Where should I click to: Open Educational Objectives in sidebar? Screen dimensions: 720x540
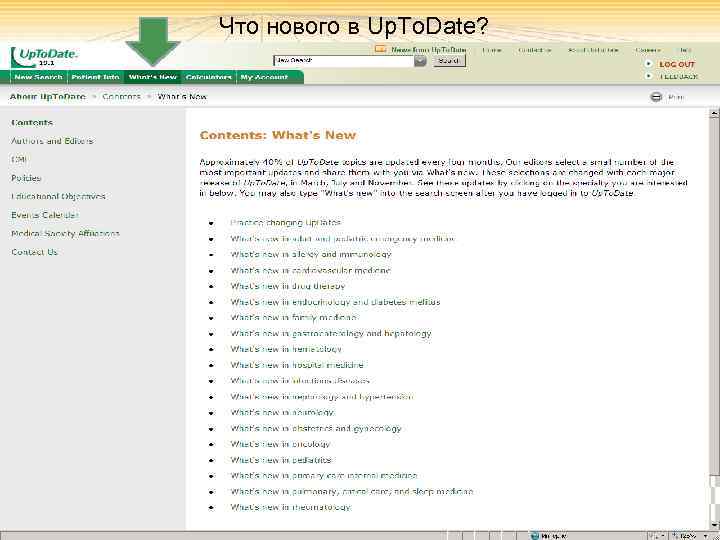point(58,196)
